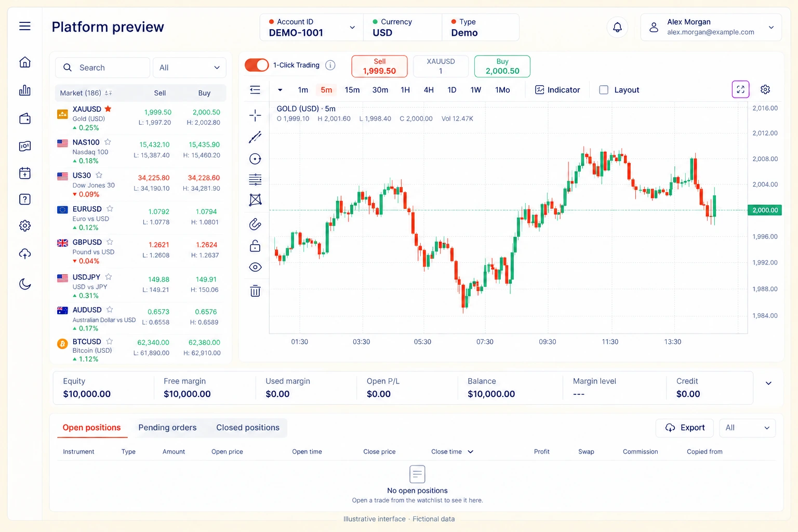798x532 pixels.
Task: Toggle XAUUSD favorite star
Action: pyautogui.click(x=108, y=109)
